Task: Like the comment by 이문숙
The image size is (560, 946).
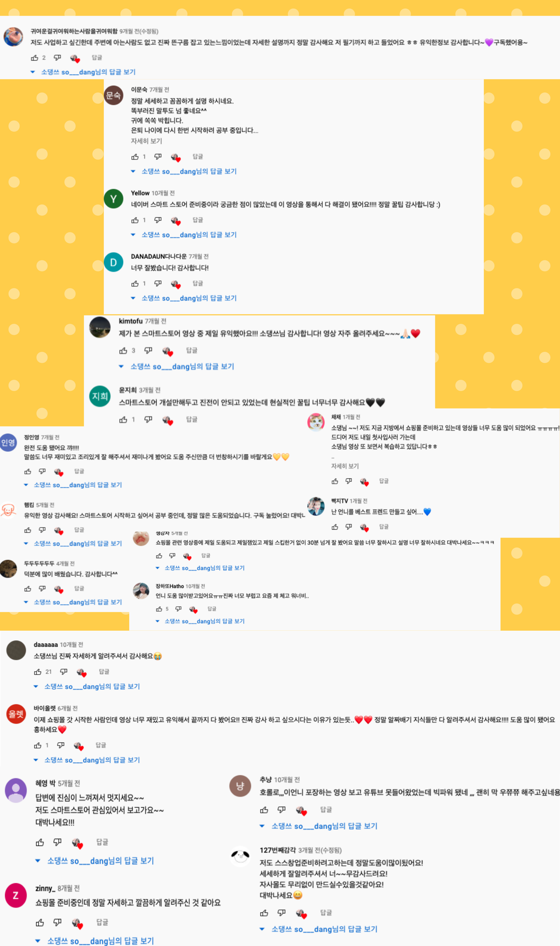Action: click(x=135, y=157)
